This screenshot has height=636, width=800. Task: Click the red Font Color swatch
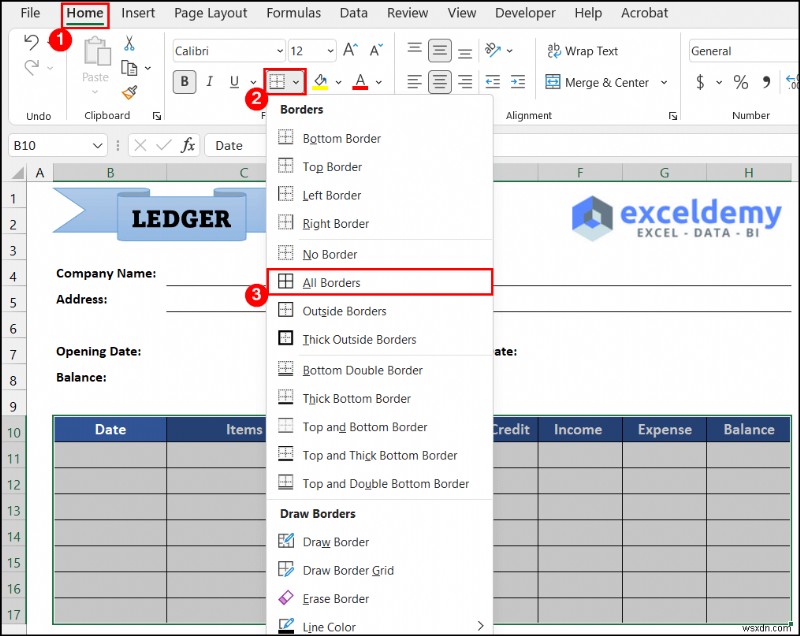pos(358,88)
